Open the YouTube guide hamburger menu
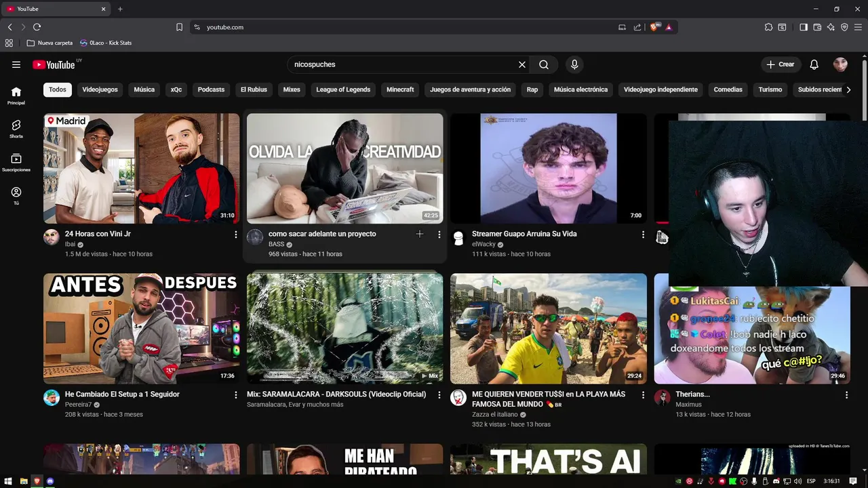This screenshot has width=868, height=488. tap(16, 64)
